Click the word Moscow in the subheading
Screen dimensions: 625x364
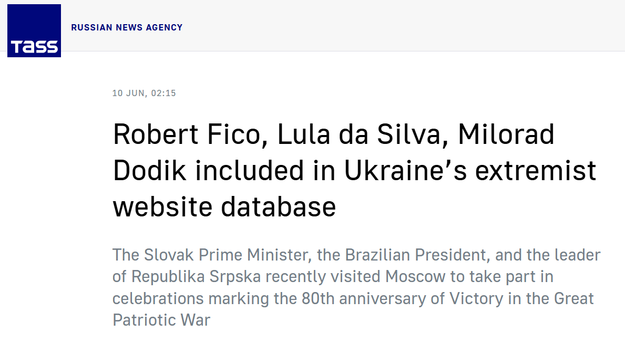pos(415,277)
